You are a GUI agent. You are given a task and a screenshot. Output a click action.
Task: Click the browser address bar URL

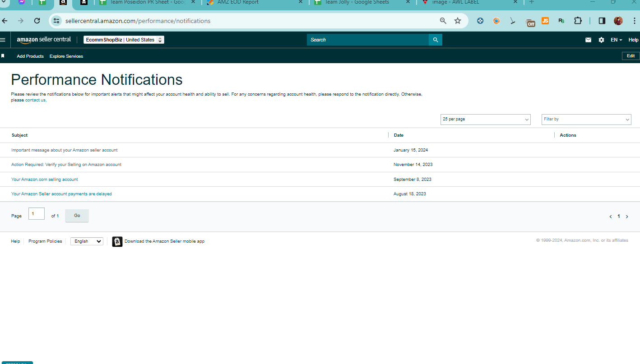click(x=138, y=21)
